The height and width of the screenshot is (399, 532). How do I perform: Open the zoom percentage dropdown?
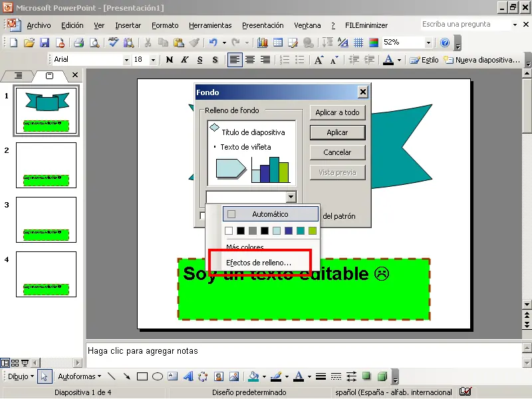[x=428, y=43]
